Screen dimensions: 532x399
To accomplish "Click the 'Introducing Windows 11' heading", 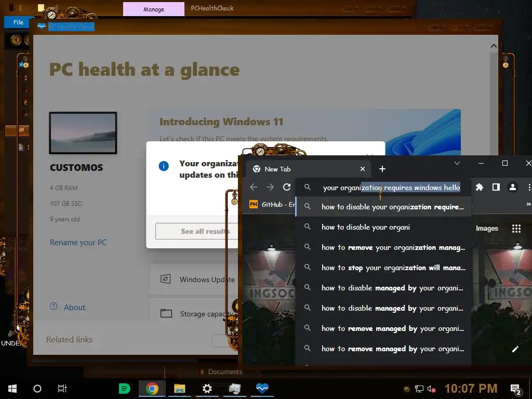I will pyautogui.click(x=221, y=122).
